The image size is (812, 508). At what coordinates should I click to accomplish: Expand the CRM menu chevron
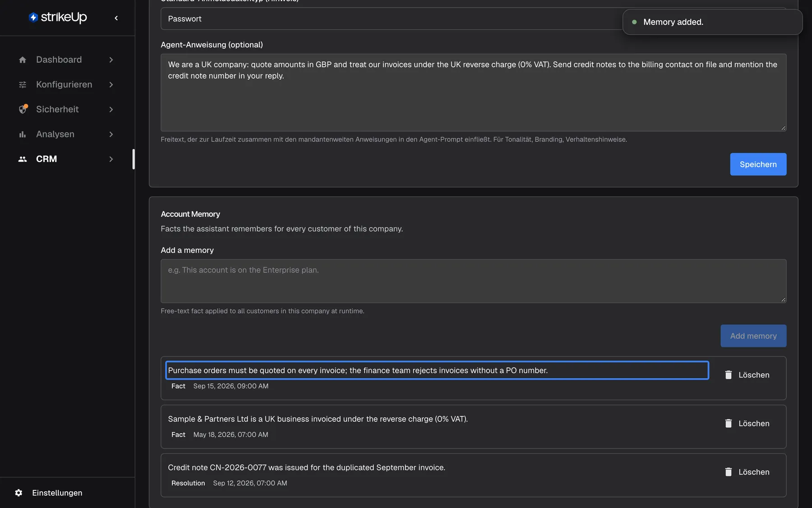tap(111, 159)
